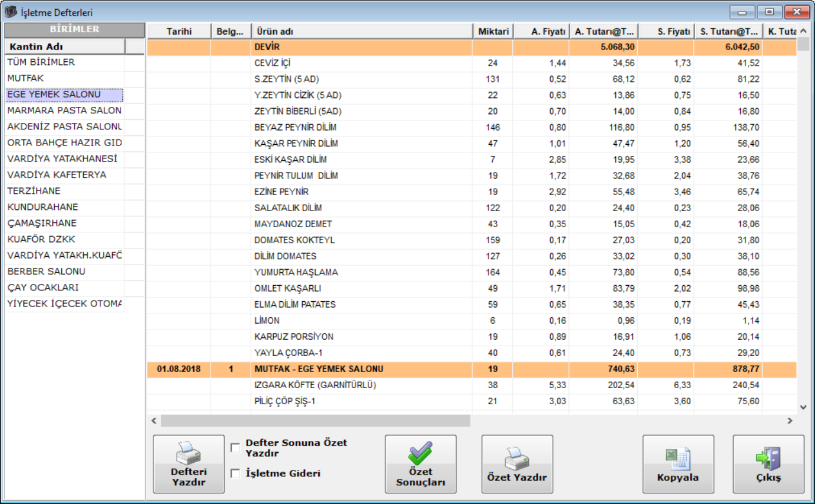Click the Miktari column header
Image resolution: width=815 pixels, height=504 pixels.
click(x=493, y=32)
